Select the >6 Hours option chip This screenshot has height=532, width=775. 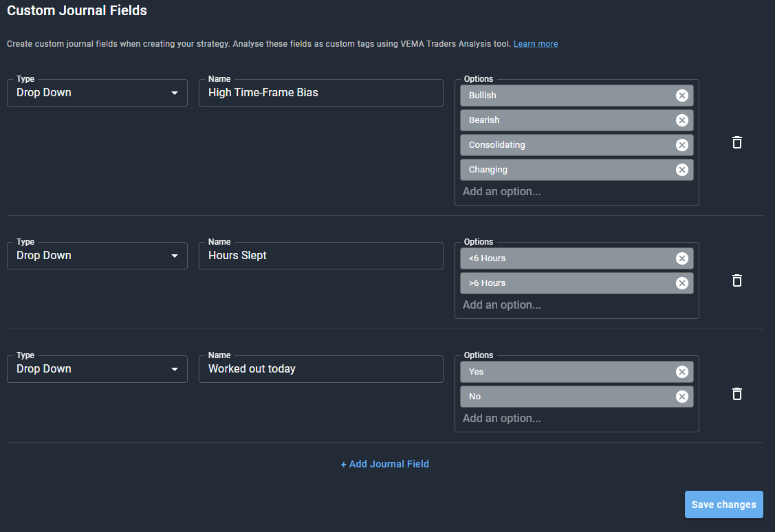click(x=577, y=283)
